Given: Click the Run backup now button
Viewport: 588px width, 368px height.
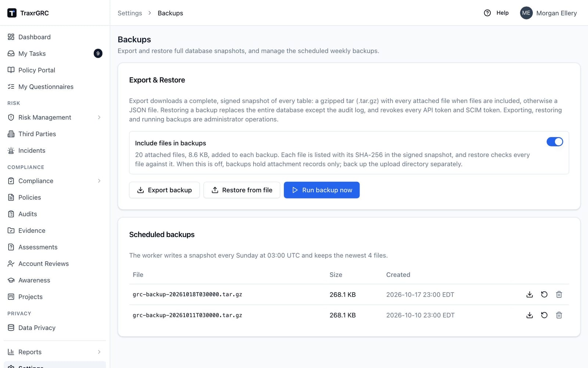Looking at the screenshot, I should [322, 190].
